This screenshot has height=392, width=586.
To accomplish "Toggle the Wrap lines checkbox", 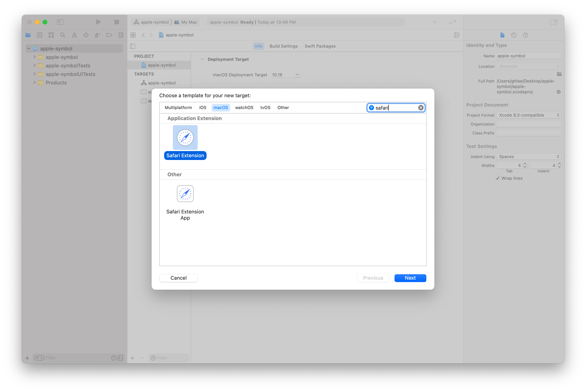I will coord(498,178).
